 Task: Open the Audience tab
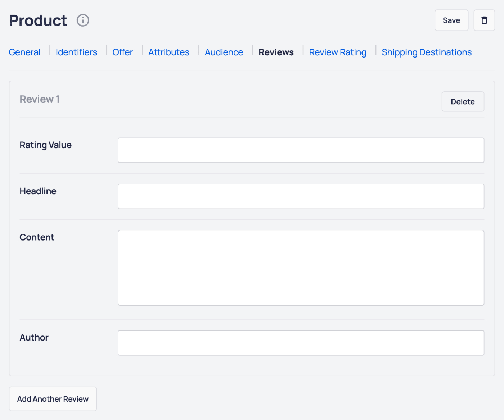click(x=224, y=52)
